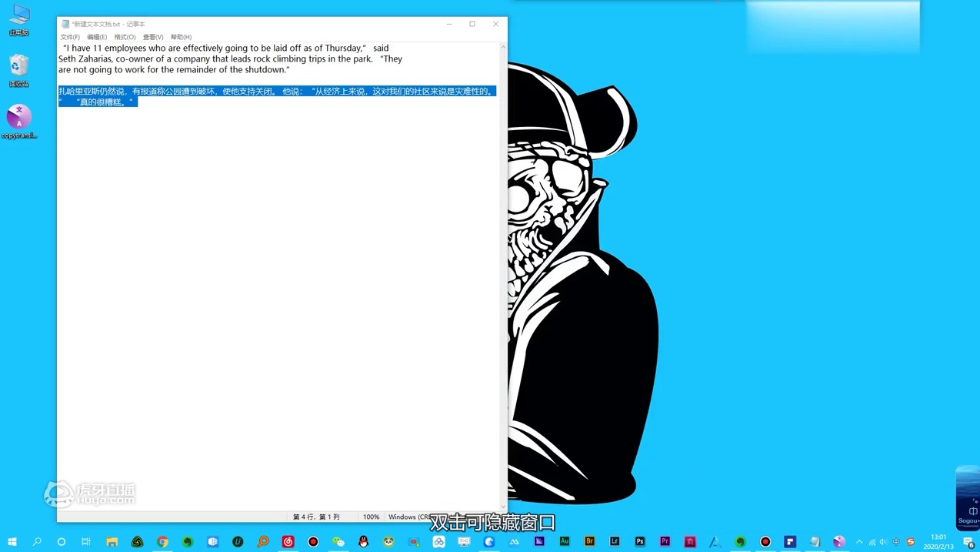This screenshot has height=552, width=980.
Task: Open the Recycle Bin desktop icon
Action: tap(18, 71)
